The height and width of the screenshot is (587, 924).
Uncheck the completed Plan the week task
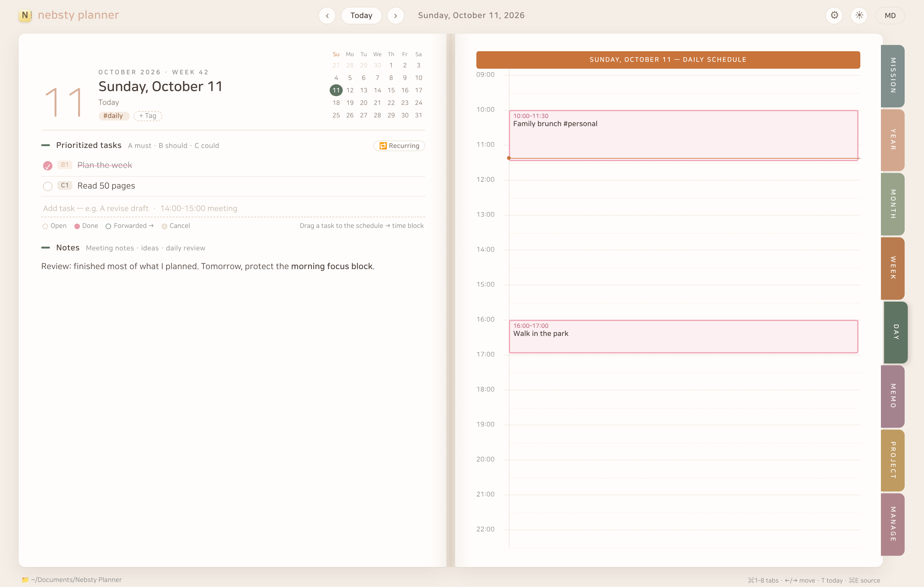coord(47,165)
